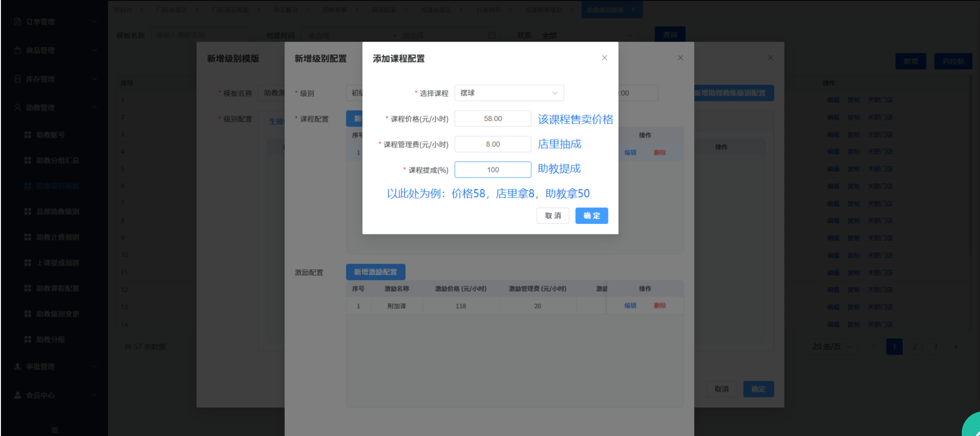Screen dimensions: 980x436
Task: Open the 选择课程 dropdown showing 摆球
Action: [x=509, y=93]
